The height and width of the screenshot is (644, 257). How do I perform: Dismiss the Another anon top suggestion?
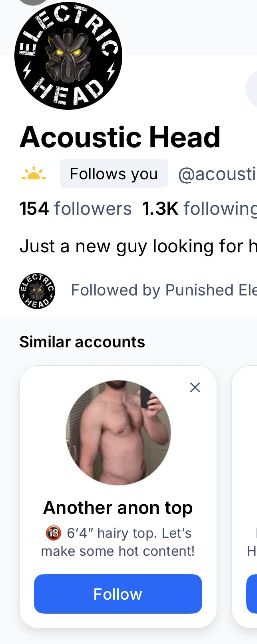click(195, 387)
